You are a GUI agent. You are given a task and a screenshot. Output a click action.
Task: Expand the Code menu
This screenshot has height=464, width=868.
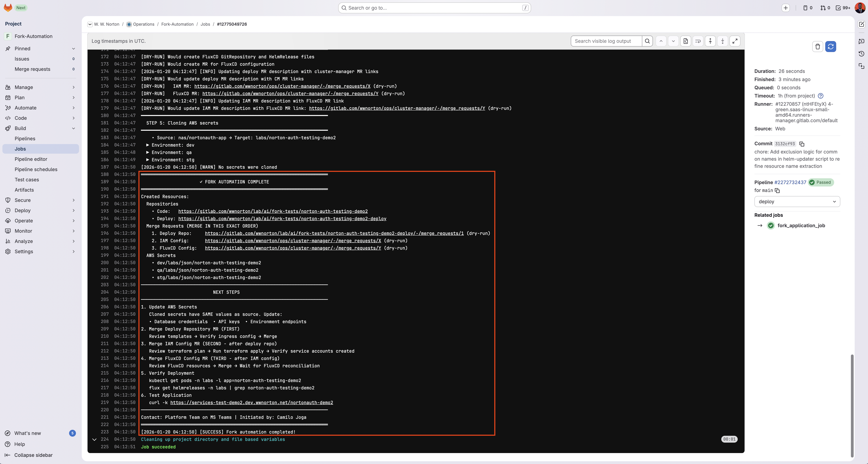click(40, 118)
